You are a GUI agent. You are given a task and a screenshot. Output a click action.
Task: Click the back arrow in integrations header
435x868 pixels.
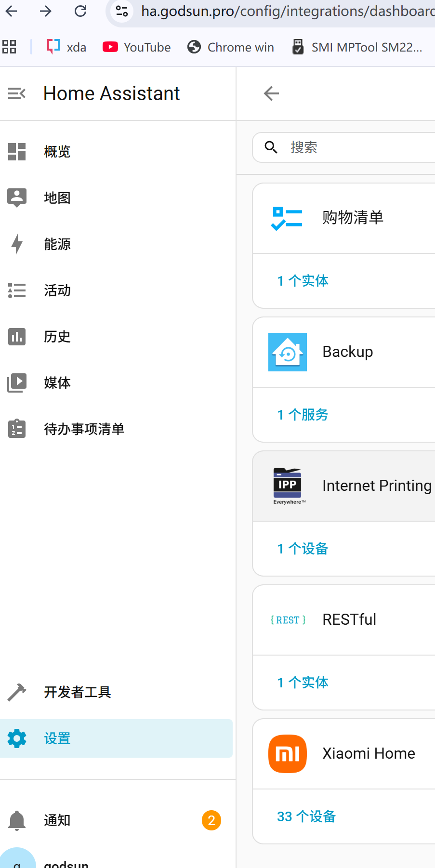[272, 93]
